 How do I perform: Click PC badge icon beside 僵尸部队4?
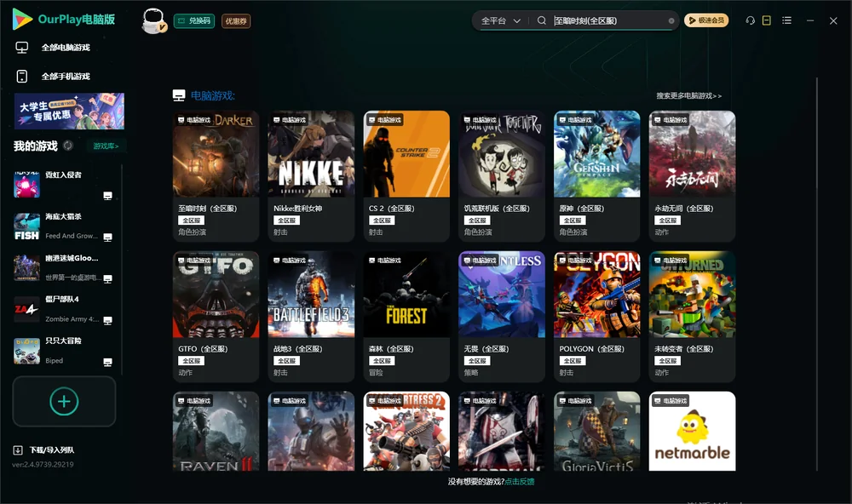click(x=107, y=320)
